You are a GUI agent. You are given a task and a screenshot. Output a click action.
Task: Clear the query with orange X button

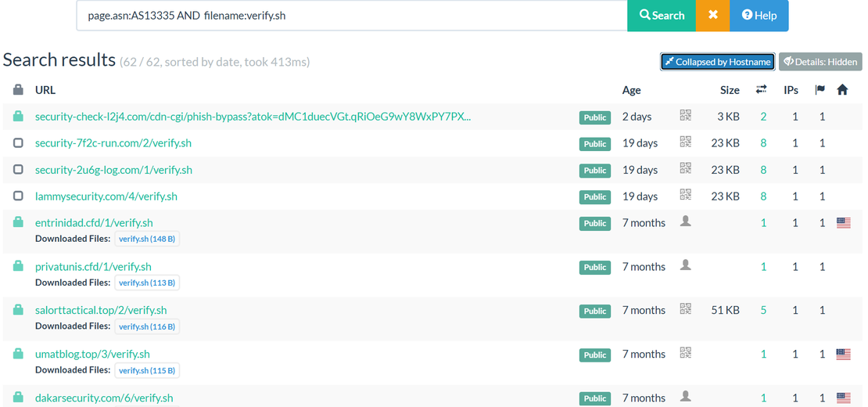tap(712, 16)
